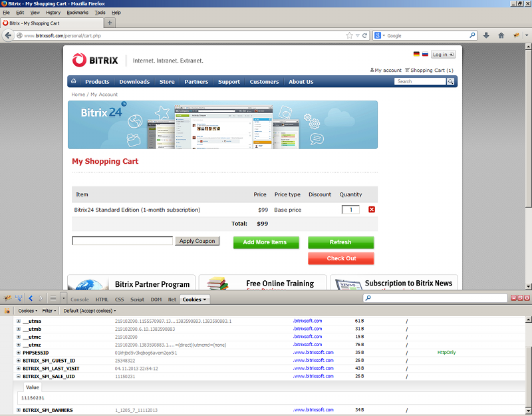Viewport: 532px width, 416px height.
Task: Remove the Bitrix24 item with the red X
Action: tap(372, 210)
